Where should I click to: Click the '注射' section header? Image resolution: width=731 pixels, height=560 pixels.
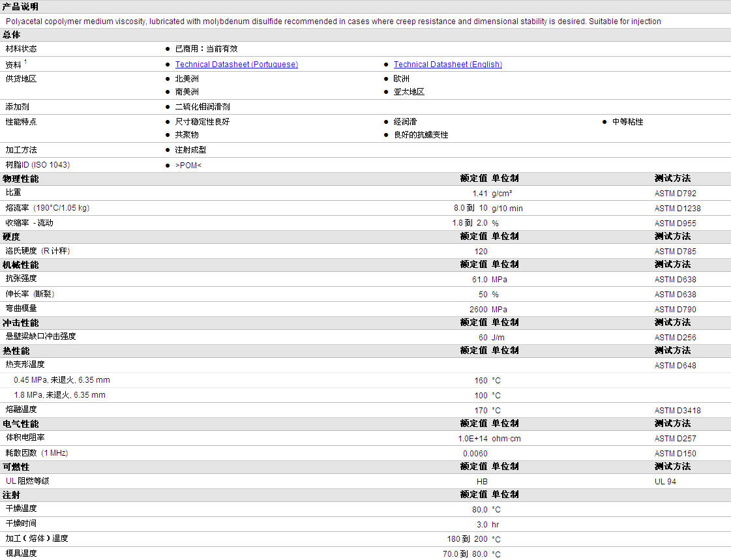tap(12, 495)
